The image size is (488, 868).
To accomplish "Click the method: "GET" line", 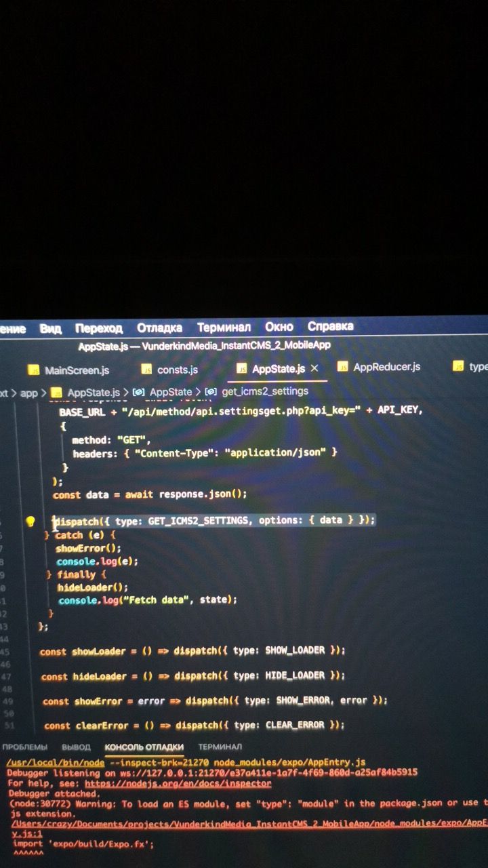I will point(112,440).
